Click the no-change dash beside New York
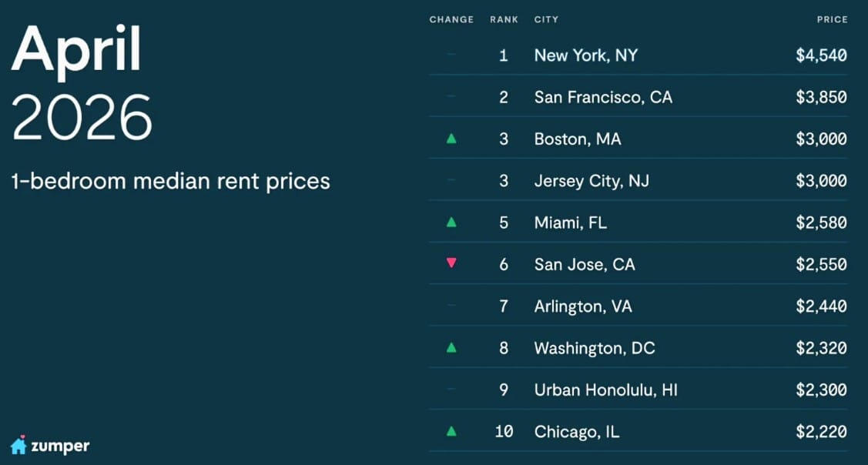This screenshot has width=868, height=465. 451,55
